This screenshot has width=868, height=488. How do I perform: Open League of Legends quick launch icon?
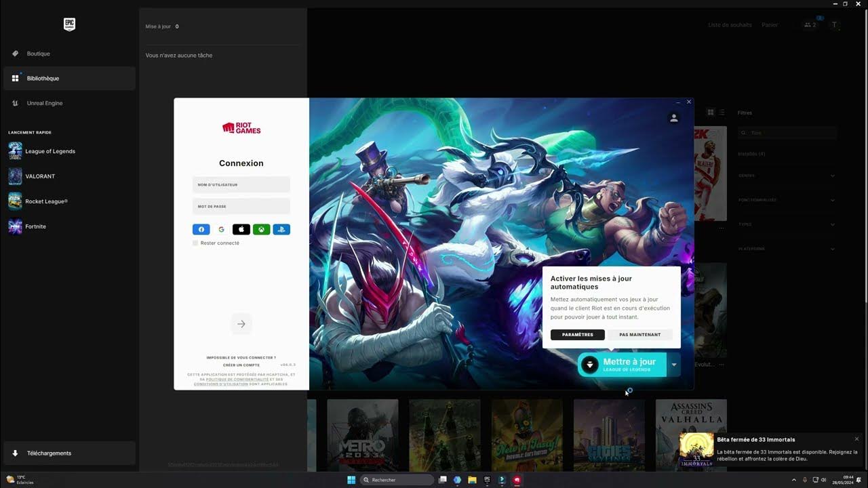[15, 151]
